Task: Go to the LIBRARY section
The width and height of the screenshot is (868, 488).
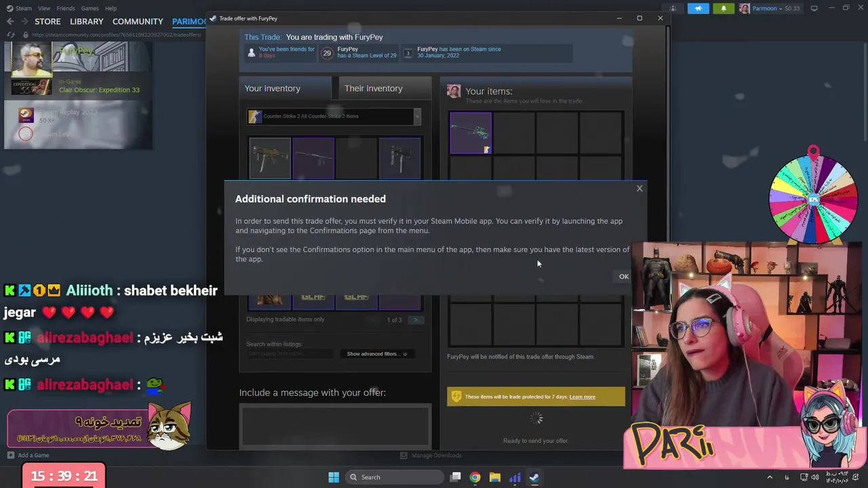Action: coord(87,22)
